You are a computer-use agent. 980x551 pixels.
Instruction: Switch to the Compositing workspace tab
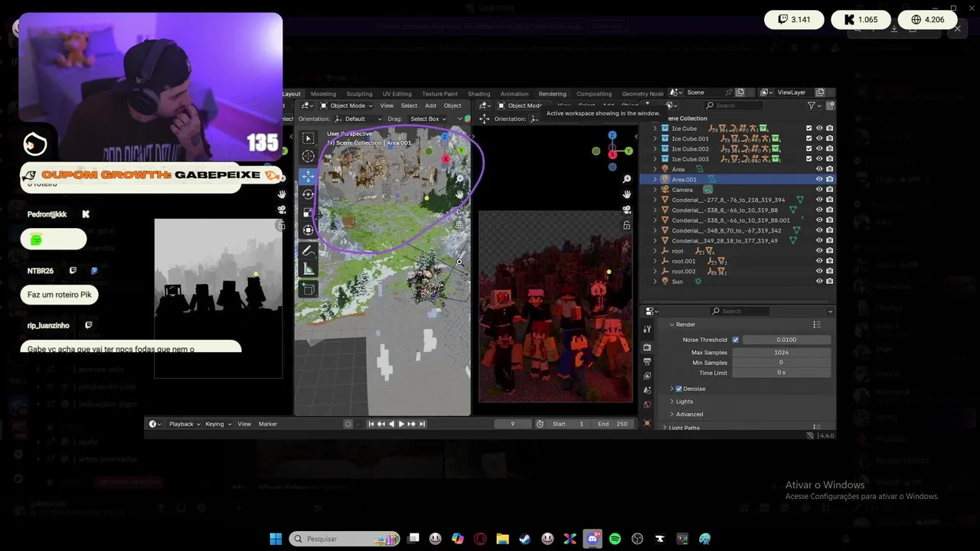tap(594, 94)
